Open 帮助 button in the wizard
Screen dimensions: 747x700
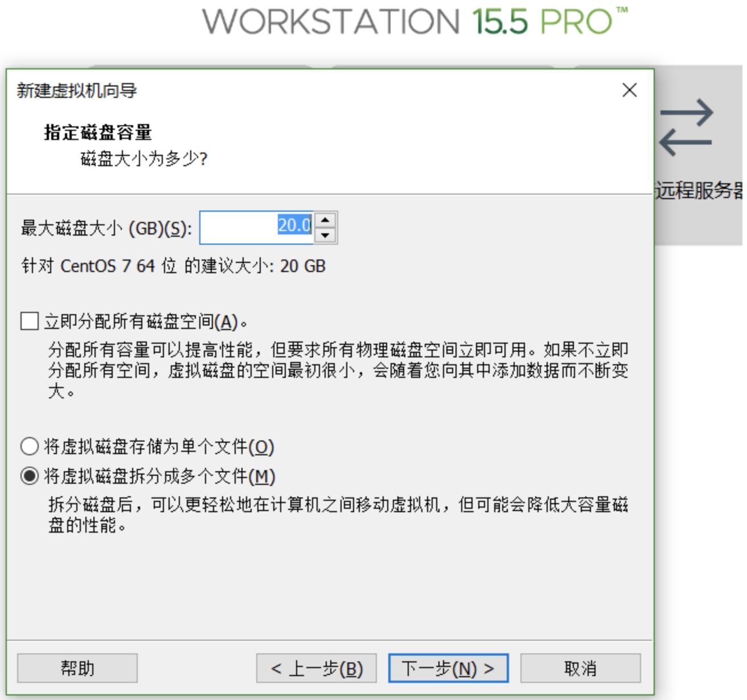77,668
